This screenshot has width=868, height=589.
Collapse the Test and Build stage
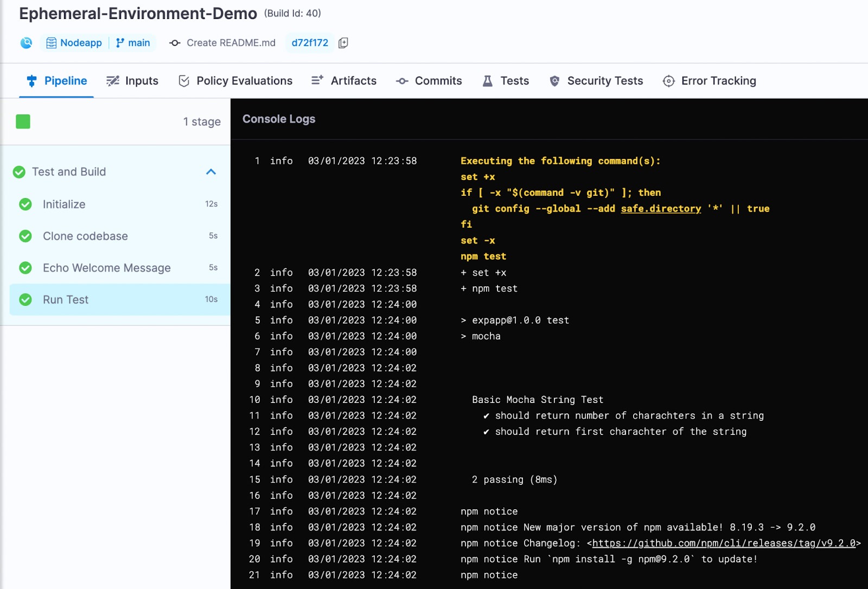pos(211,172)
